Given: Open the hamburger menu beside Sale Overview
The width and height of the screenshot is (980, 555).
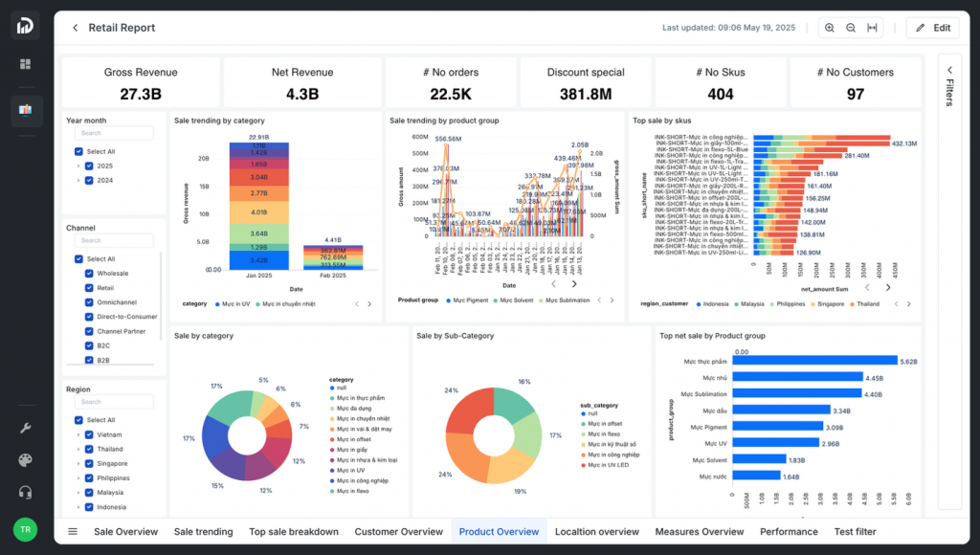Looking at the screenshot, I should tap(73, 531).
